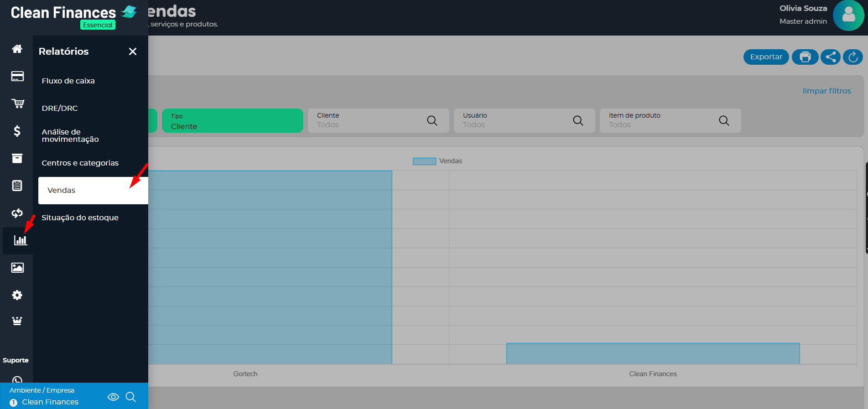Click the bar chart reports icon

point(20,240)
